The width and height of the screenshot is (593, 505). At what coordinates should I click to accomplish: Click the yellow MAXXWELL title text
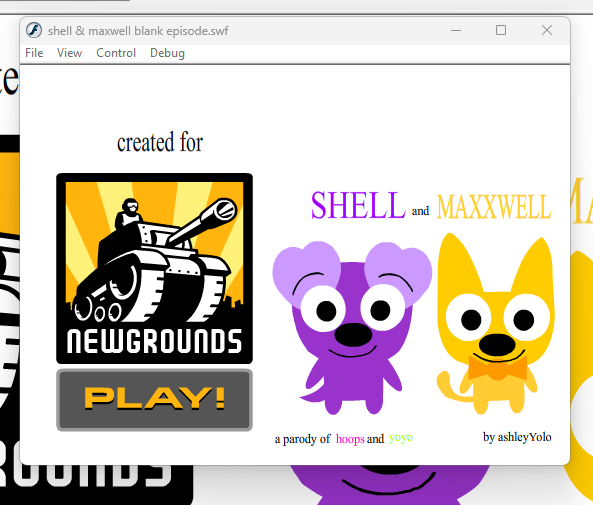[x=494, y=207]
